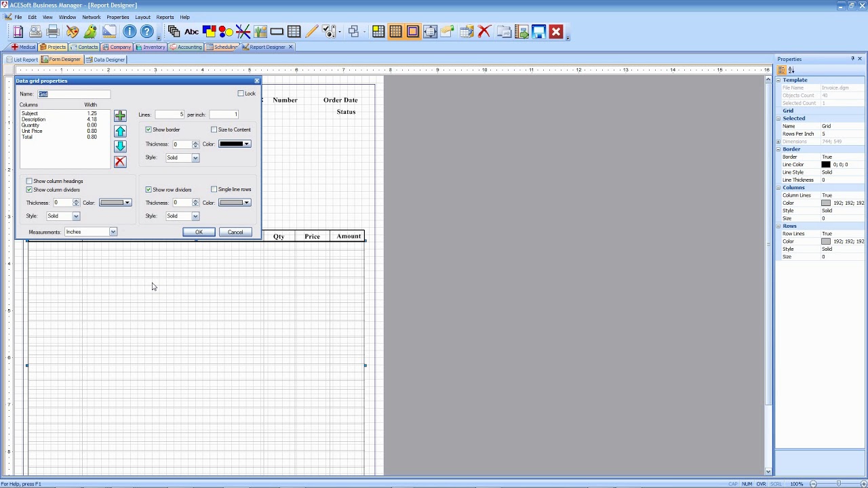Click the Name field containing Grid
The image size is (868, 488).
pyautogui.click(x=74, y=94)
